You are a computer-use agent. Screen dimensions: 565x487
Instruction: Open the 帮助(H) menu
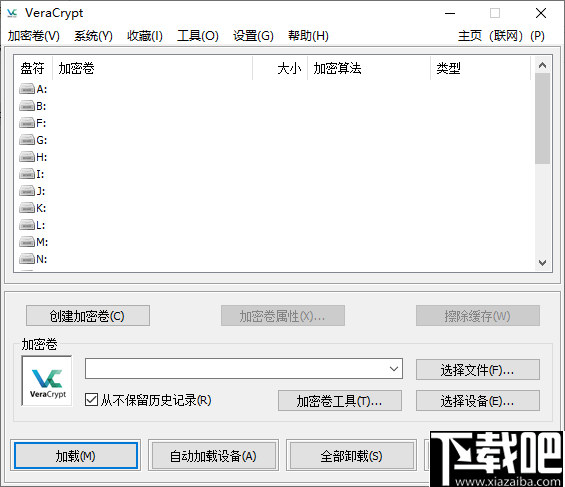[x=308, y=36]
